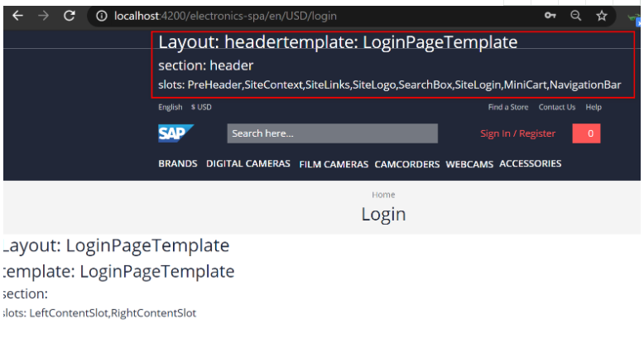Click the saved password key icon
This screenshot has height=344, width=644.
click(550, 16)
